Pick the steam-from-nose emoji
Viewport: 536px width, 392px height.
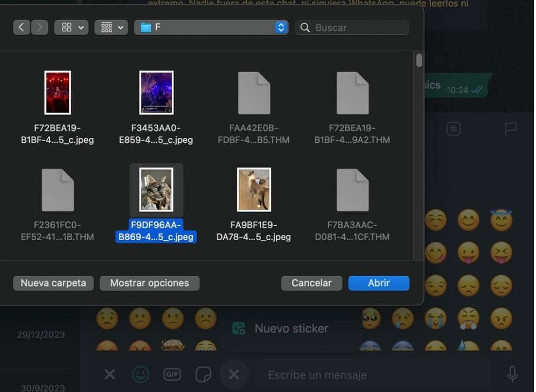pyautogui.click(x=468, y=318)
